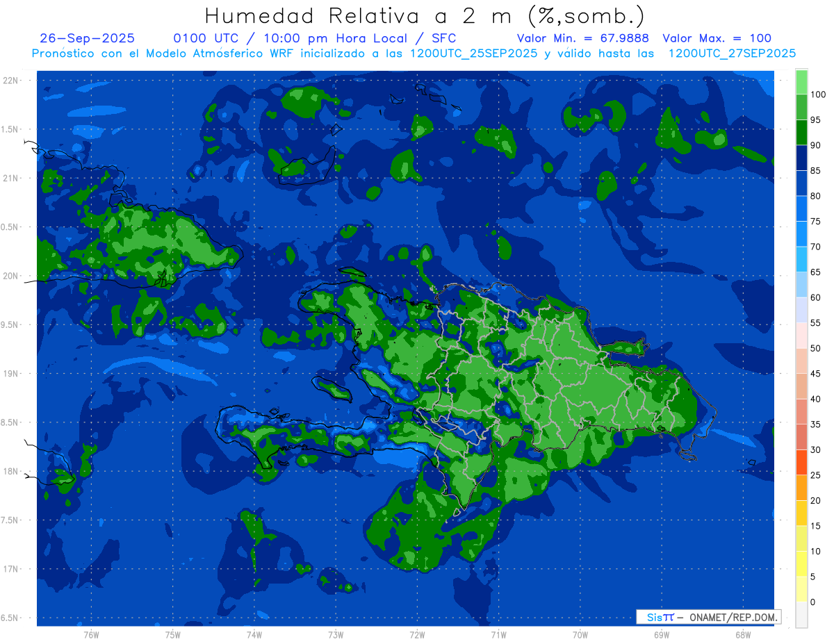The image size is (834, 644).
Task: Pick the blue 75–80 legend swatch
Action: point(801,208)
